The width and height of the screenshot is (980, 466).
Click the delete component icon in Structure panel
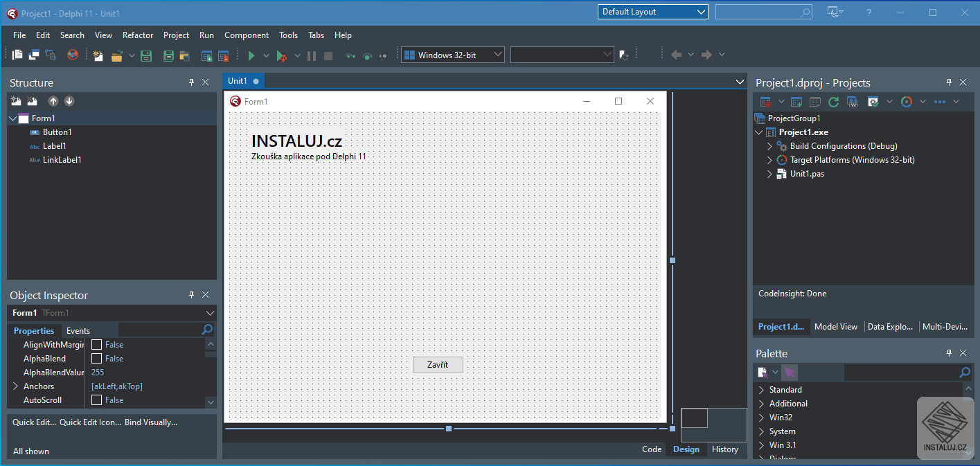click(32, 101)
